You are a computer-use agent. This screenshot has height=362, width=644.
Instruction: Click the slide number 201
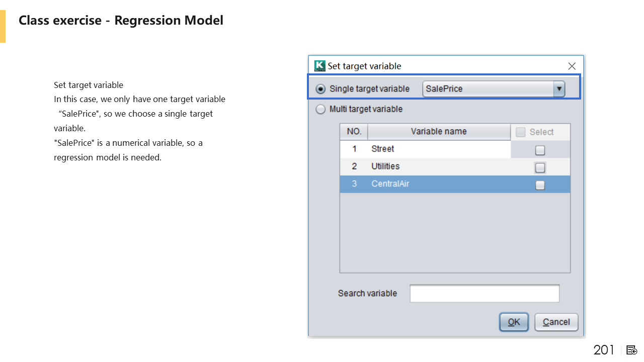click(x=604, y=350)
